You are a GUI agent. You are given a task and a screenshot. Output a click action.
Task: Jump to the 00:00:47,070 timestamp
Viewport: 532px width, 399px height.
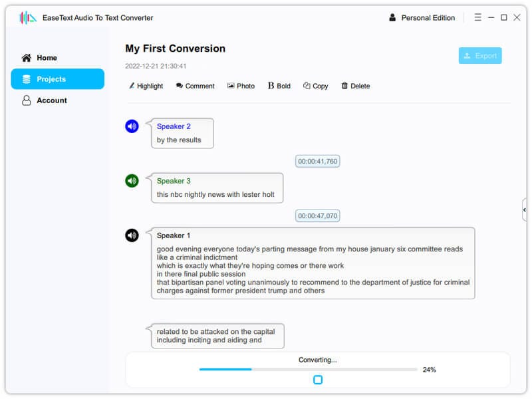(318, 215)
